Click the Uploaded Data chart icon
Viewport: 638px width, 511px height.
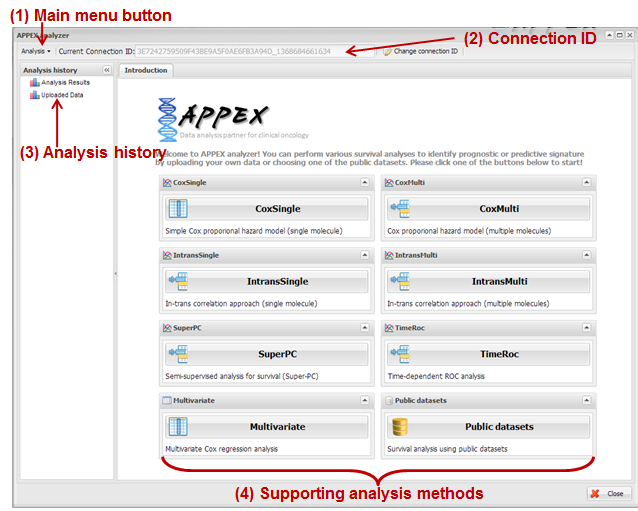35,95
